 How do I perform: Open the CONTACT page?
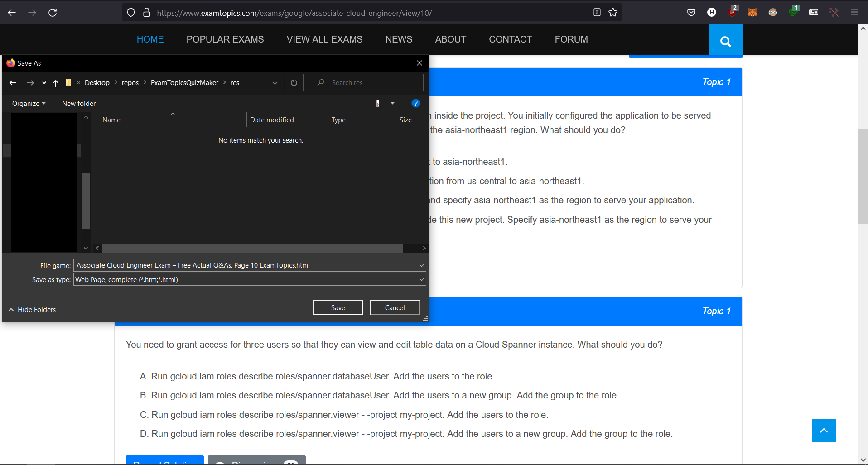511,39
